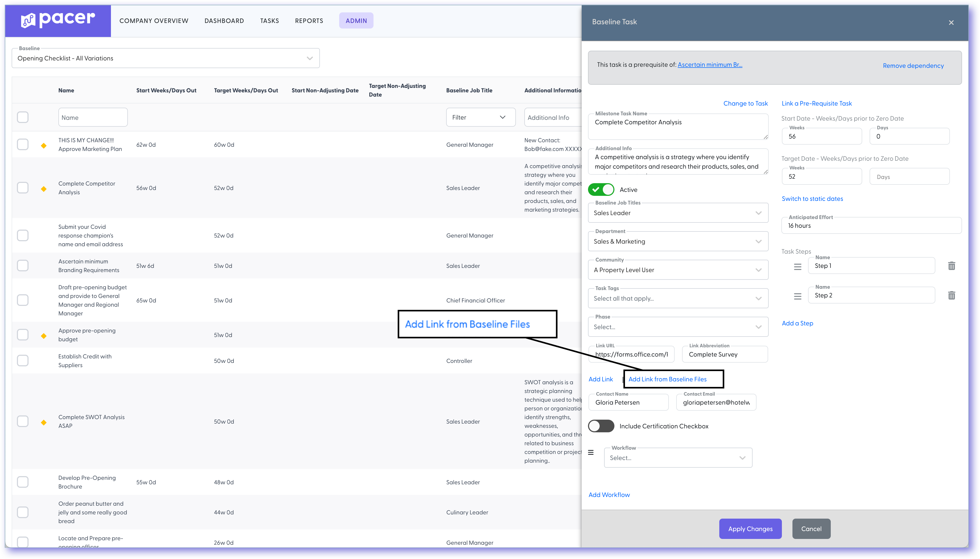Click milestone diamond for Approve Marketing Plan

[44, 145]
